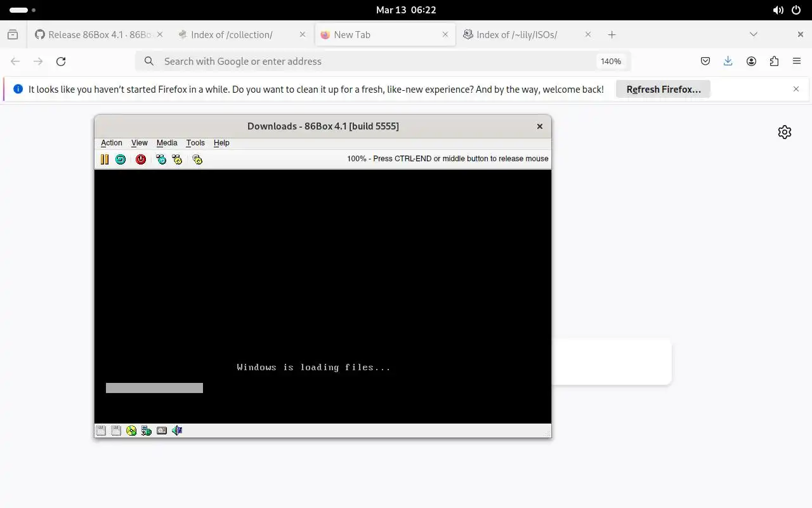Viewport: 812px width, 508px height.
Task: Send Ctrl+Alt+Esc with the yellow keys icon
Action: coord(177,159)
